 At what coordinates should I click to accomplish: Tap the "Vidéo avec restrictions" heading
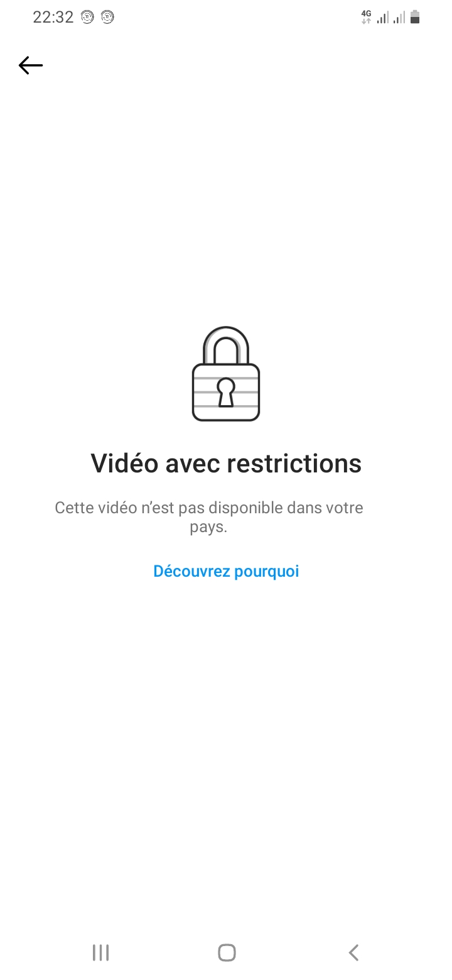(226, 464)
